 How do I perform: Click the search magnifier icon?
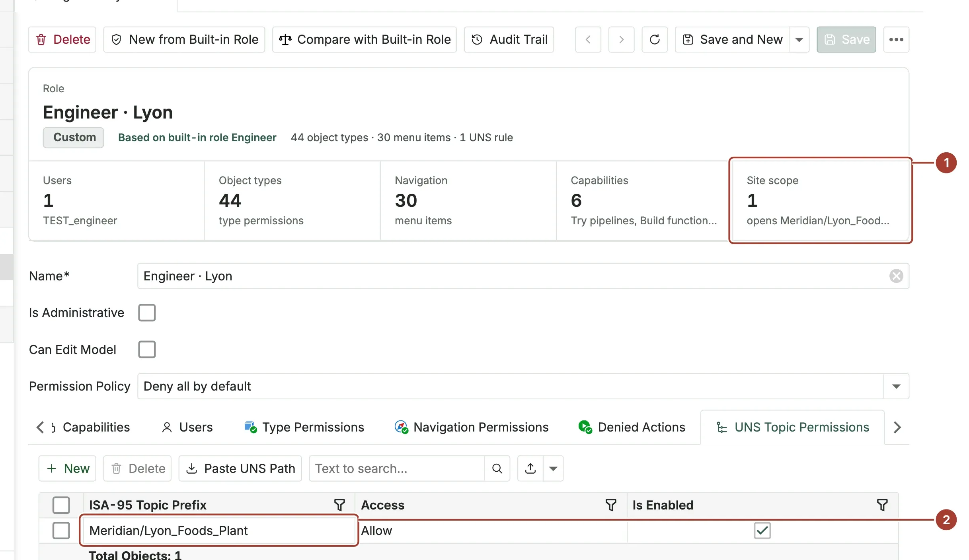point(497,469)
